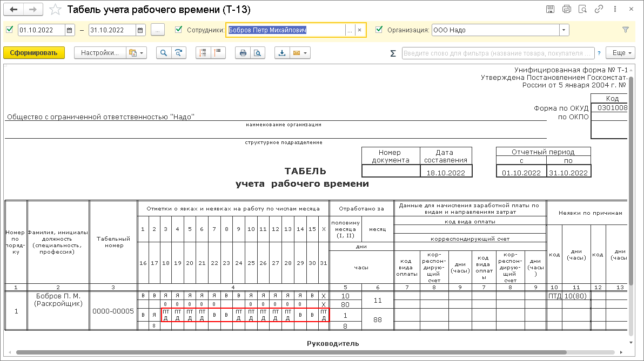Click the filter funnel icon
Viewport: 644px width, 361px height.
pos(626,30)
